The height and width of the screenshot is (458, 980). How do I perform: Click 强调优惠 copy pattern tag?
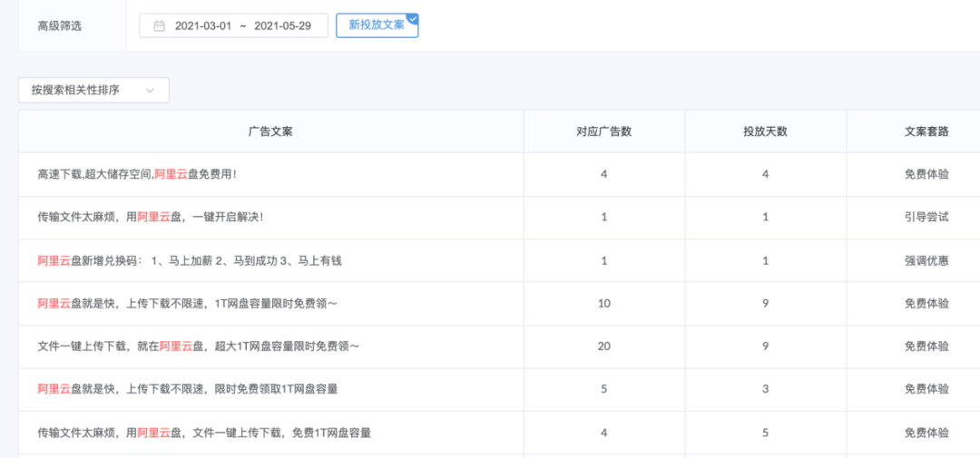(926, 260)
